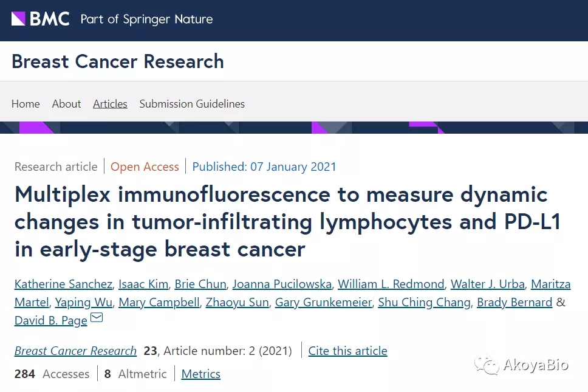
Task: Open the Home menu item
Action: pos(26,103)
